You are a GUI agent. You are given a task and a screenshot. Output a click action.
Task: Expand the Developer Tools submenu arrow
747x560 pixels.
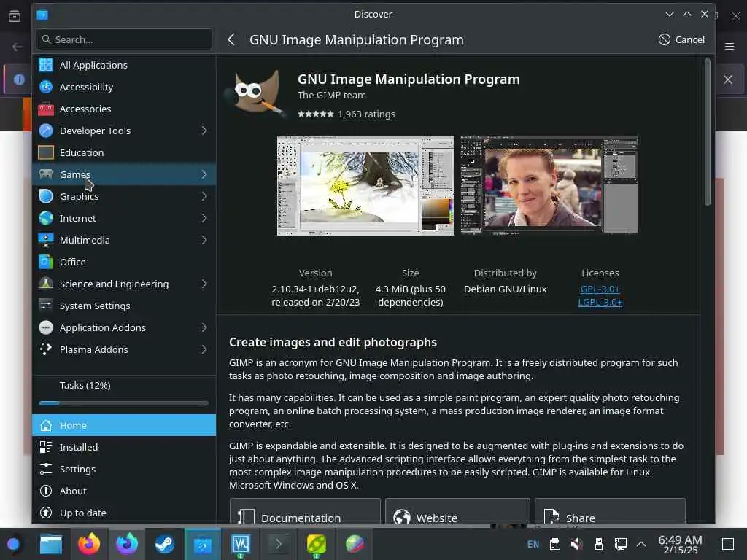(204, 131)
